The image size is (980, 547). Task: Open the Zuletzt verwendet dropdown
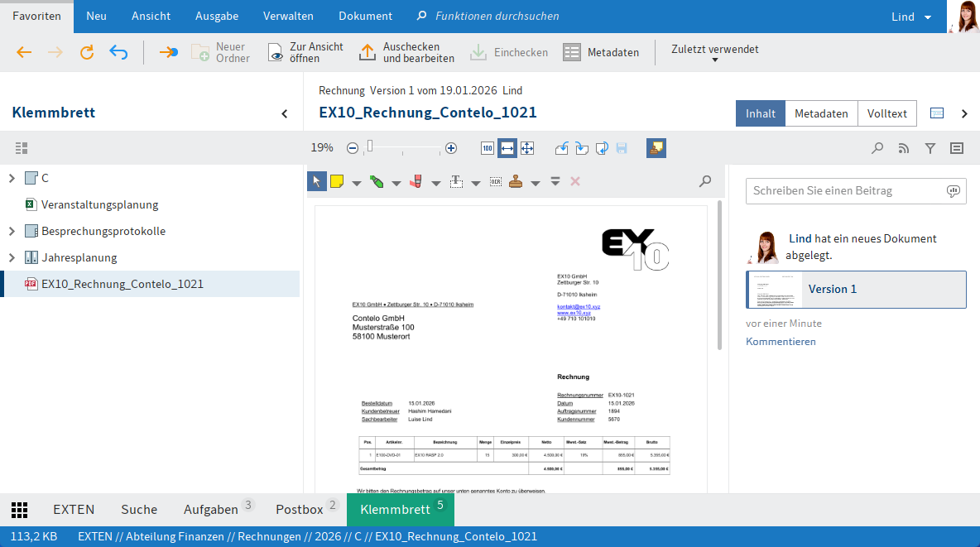[715, 53]
